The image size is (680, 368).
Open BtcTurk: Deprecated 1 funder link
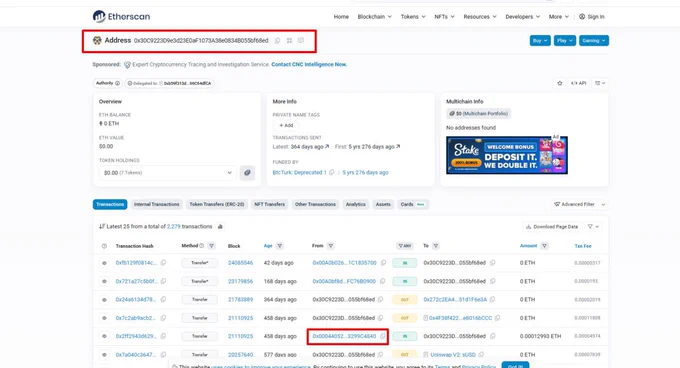click(x=300, y=173)
